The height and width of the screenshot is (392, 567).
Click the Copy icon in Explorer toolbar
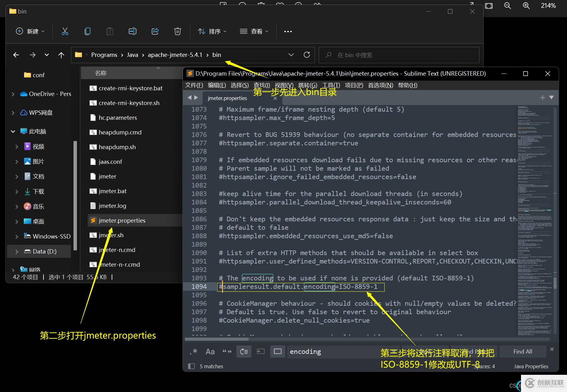88,31
